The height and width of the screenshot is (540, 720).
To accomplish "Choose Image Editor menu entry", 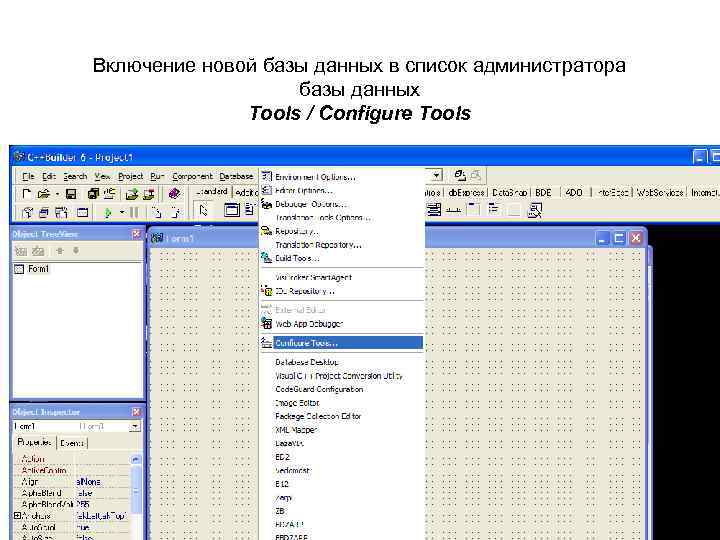I will [x=342, y=403].
